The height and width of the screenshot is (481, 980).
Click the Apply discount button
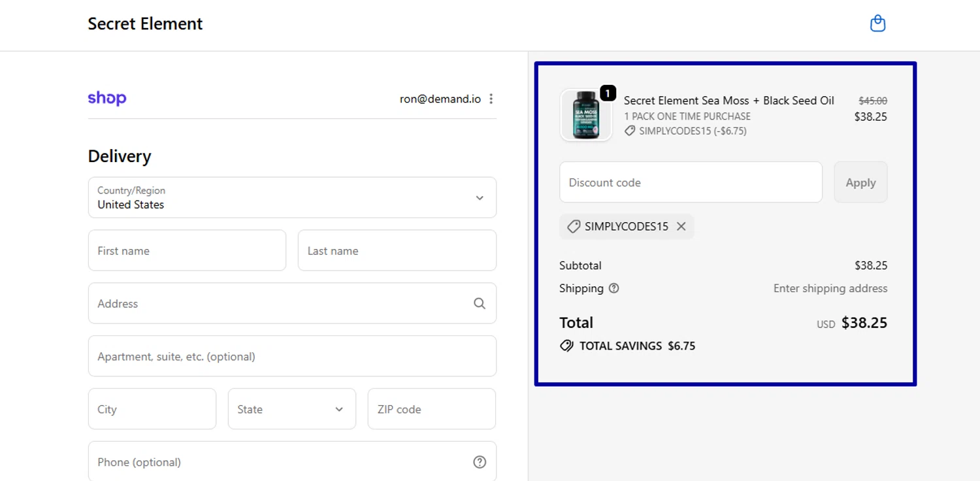(x=860, y=182)
